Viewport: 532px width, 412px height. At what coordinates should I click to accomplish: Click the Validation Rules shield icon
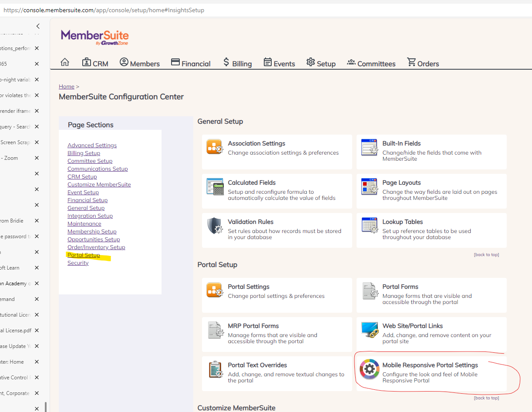215,226
